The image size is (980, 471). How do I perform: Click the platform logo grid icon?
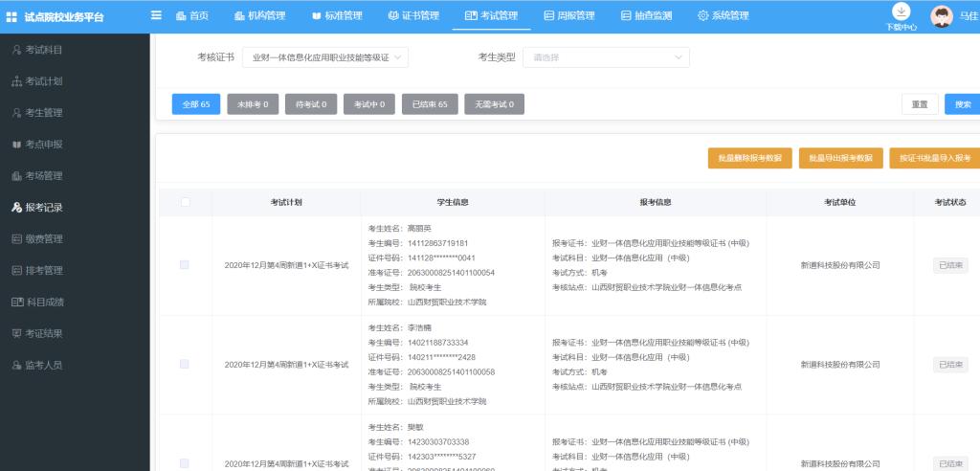tap(11, 17)
